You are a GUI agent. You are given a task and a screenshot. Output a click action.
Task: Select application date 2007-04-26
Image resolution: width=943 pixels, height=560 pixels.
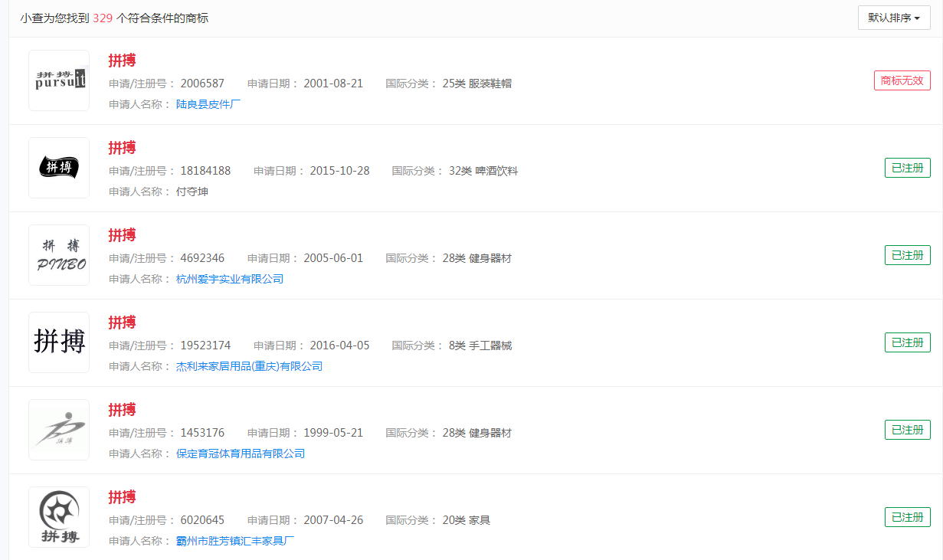point(333,520)
